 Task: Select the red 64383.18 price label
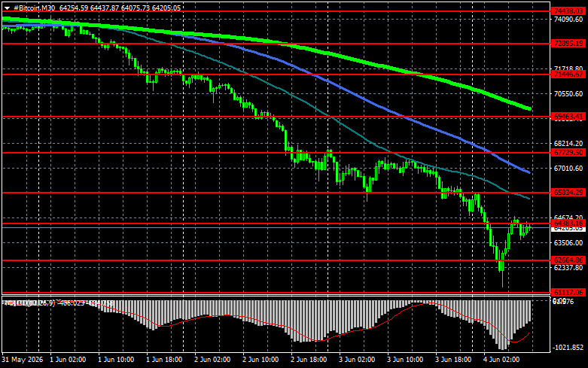point(568,224)
